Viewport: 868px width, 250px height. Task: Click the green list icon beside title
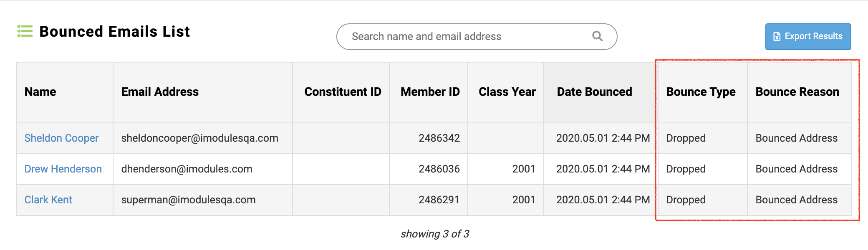[x=25, y=31]
